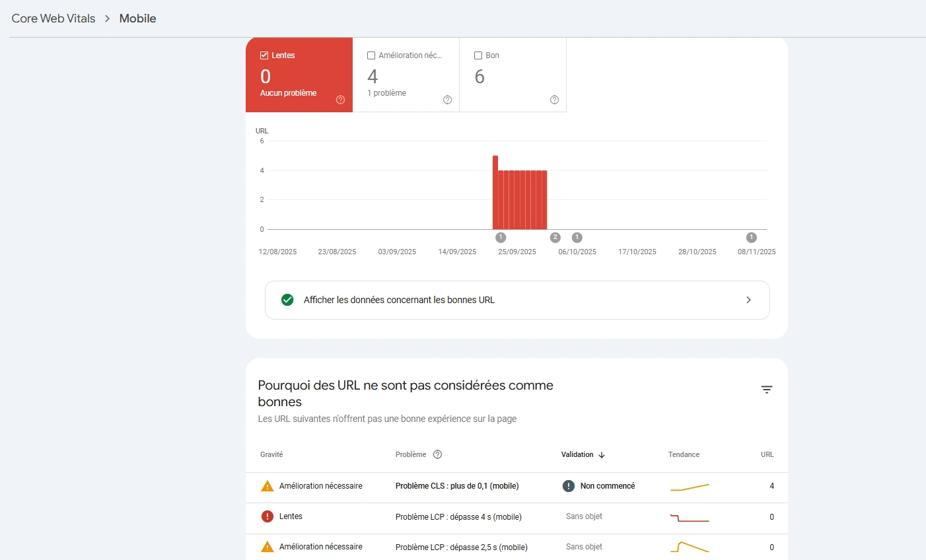Click the help icon on the Lentes card
This screenshot has height=560, width=926.
click(340, 99)
